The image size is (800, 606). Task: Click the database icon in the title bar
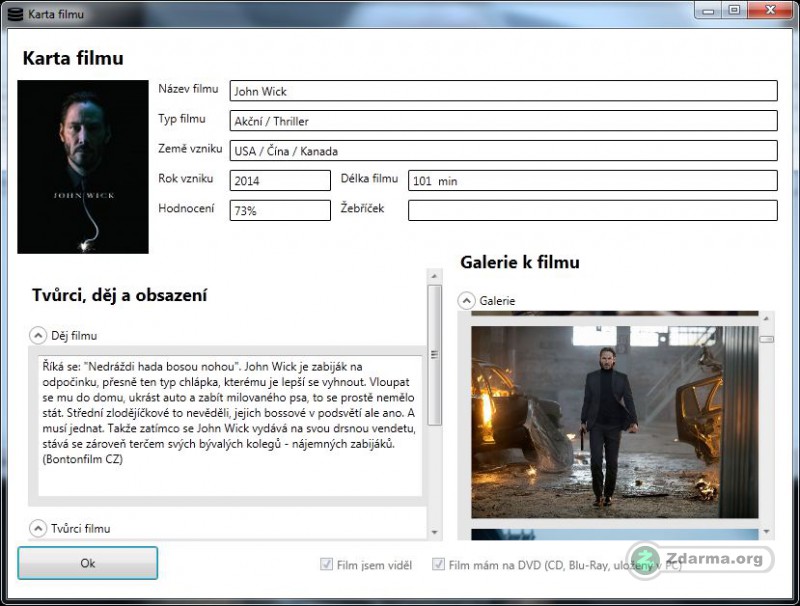point(15,14)
